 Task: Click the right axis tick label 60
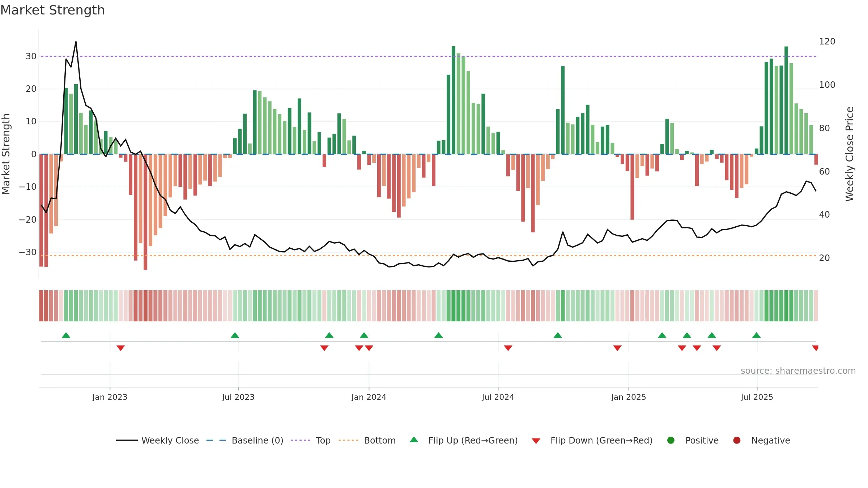point(825,172)
